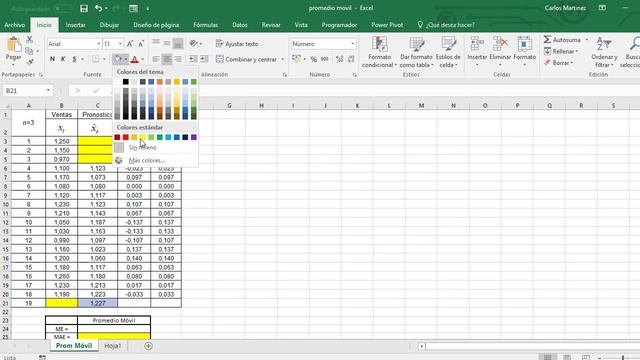Click the Undo arrow icon
Image resolution: width=640 pixels, height=360 pixels.
coord(98,8)
